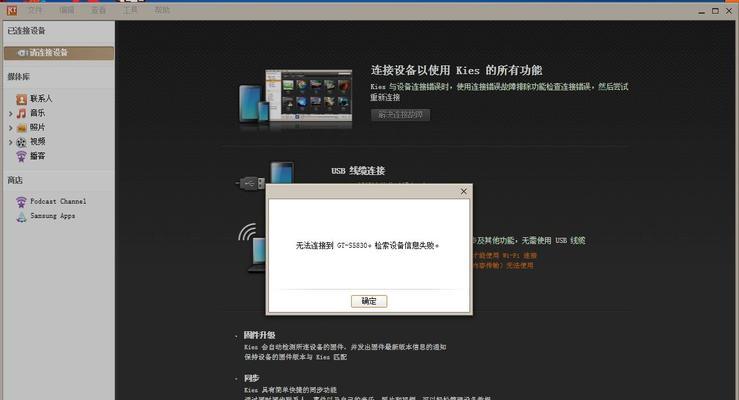
Task: Select the 请连接设备 entry in sidebar
Action: tap(59, 53)
